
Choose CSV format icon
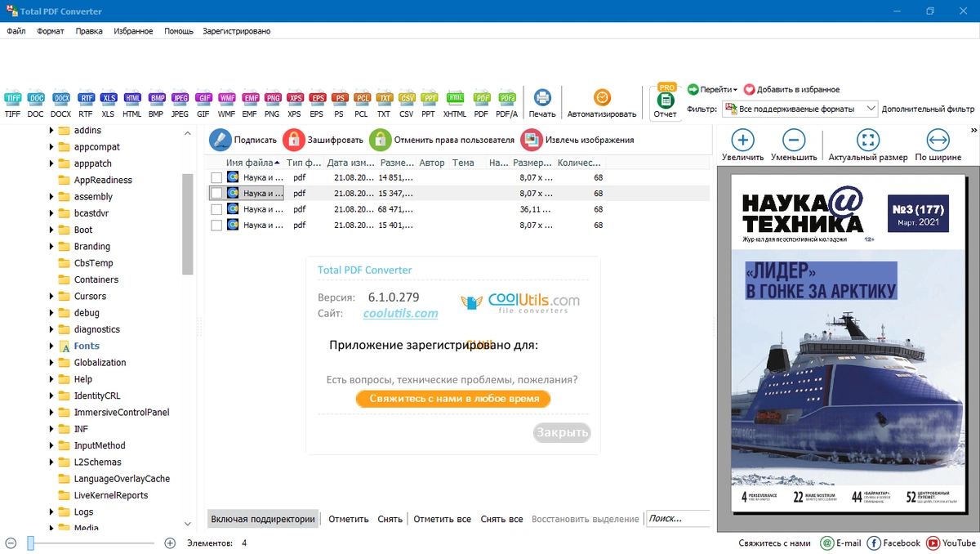pyautogui.click(x=407, y=103)
